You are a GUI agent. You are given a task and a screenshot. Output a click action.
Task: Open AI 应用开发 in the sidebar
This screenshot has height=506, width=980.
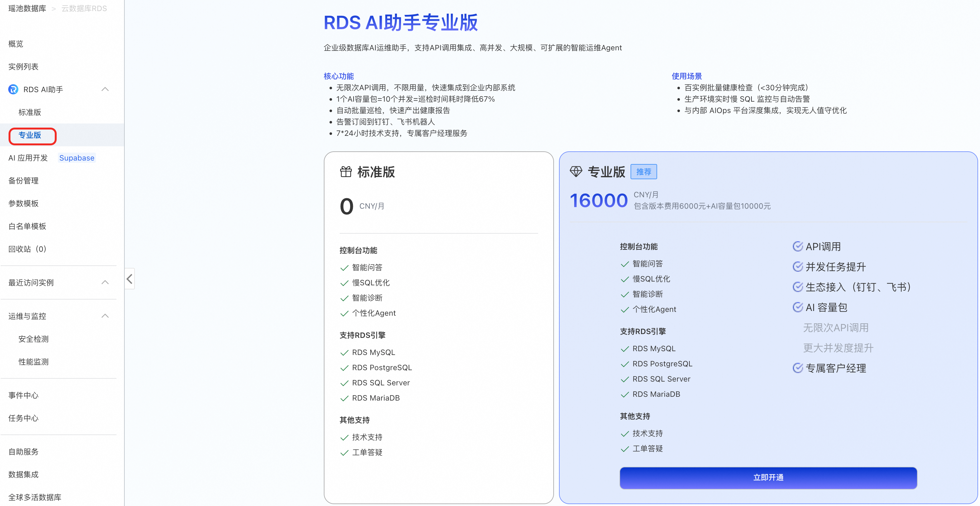pyautogui.click(x=28, y=158)
